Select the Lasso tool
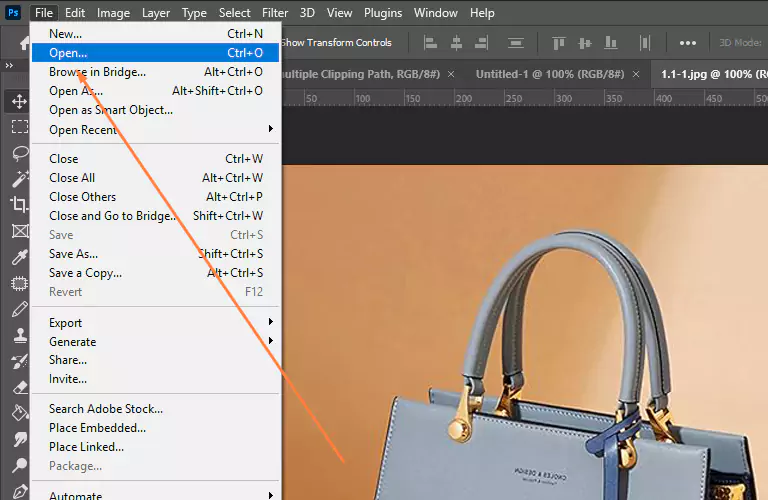The height and width of the screenshot is (500, 768). pos(19,153)
